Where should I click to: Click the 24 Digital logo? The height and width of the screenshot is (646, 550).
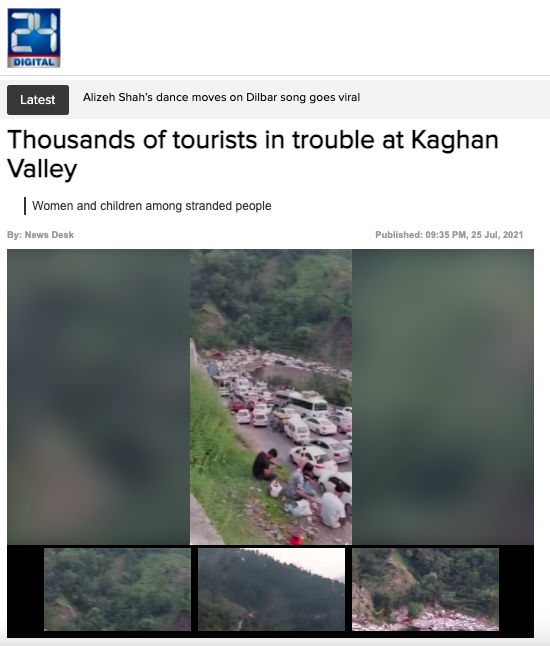(34, 38)
